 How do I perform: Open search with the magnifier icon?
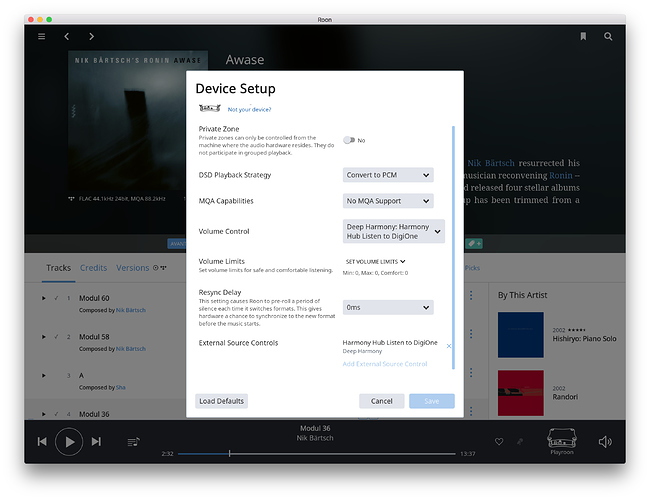coord(608,37)
